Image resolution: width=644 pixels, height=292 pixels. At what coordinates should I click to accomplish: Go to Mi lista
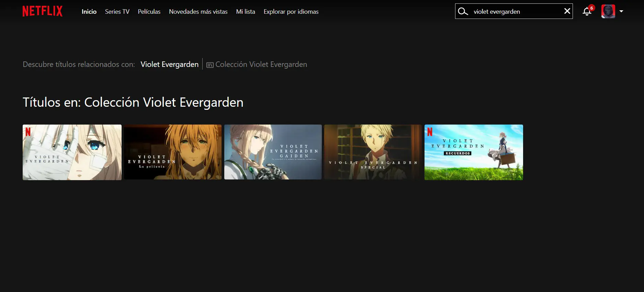point(246,12)
